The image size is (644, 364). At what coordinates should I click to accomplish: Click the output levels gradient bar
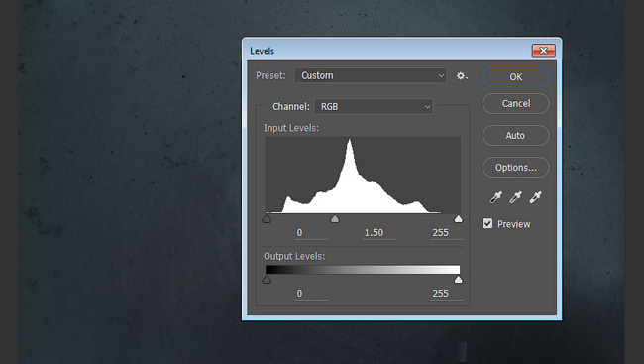tap(363, 270)
